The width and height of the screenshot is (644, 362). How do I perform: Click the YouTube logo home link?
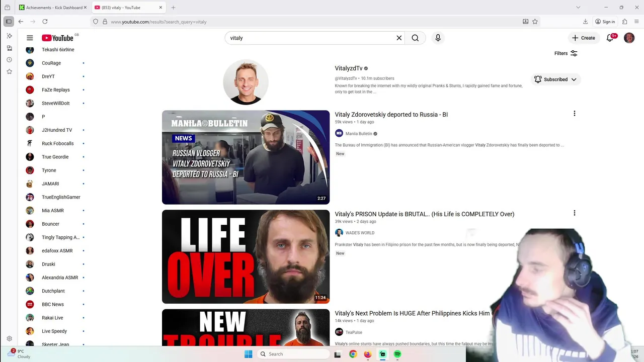(x=58, y=38)
